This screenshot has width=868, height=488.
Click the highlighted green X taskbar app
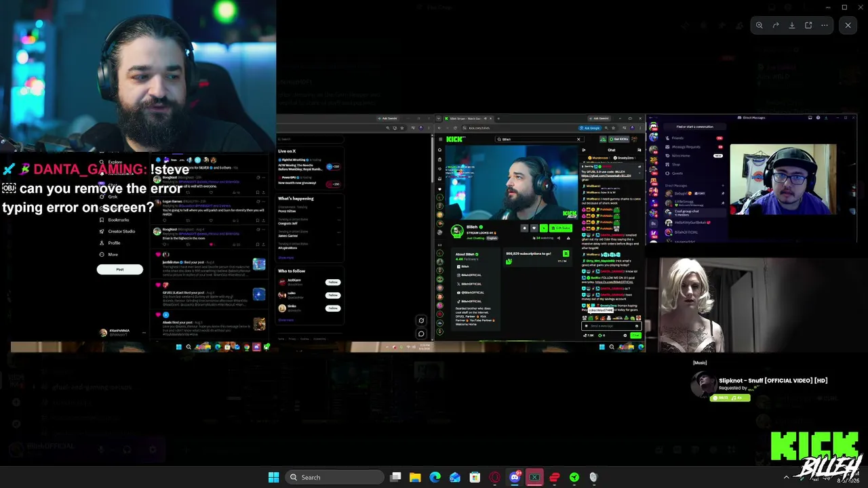coord(534,477)
